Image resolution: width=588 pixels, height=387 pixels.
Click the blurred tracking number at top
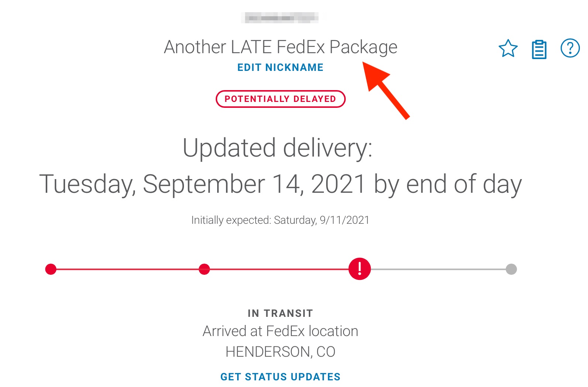pos(280,18)
